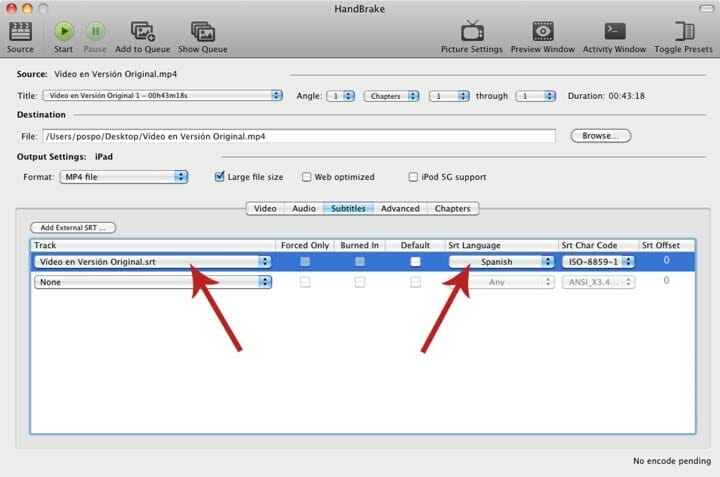The height and width of the screenshot is (477, 720).
Task: Toggle Forced Only checkbox in None row
Action: pyautogui.click(x=305, y=282)
